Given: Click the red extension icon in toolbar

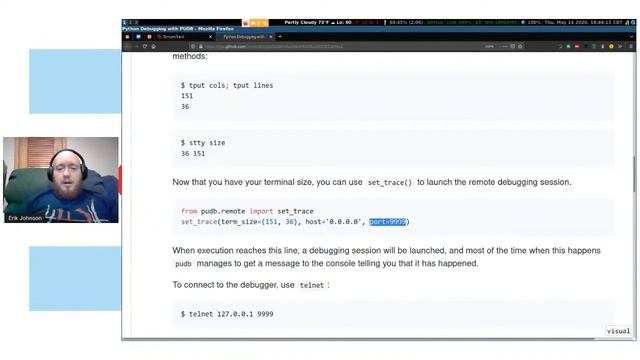Looking at the screenshot, I should point(577,47).
